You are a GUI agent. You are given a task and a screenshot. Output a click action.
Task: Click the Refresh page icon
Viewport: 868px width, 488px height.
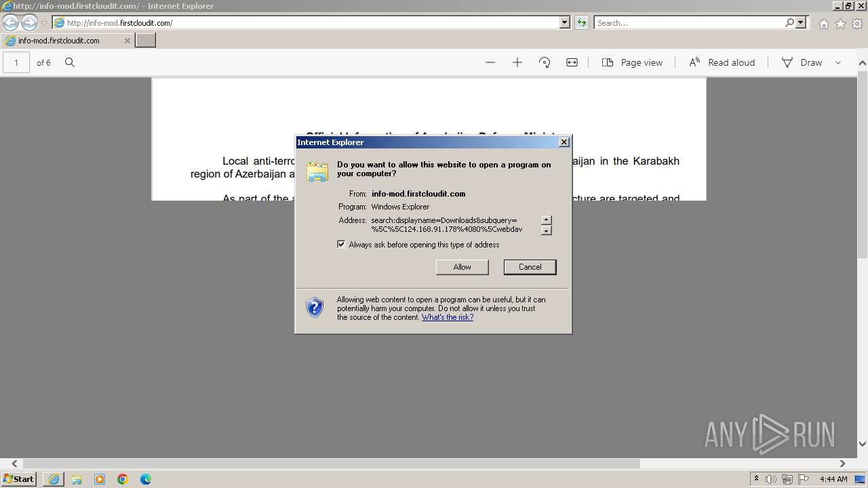[581, 23]
